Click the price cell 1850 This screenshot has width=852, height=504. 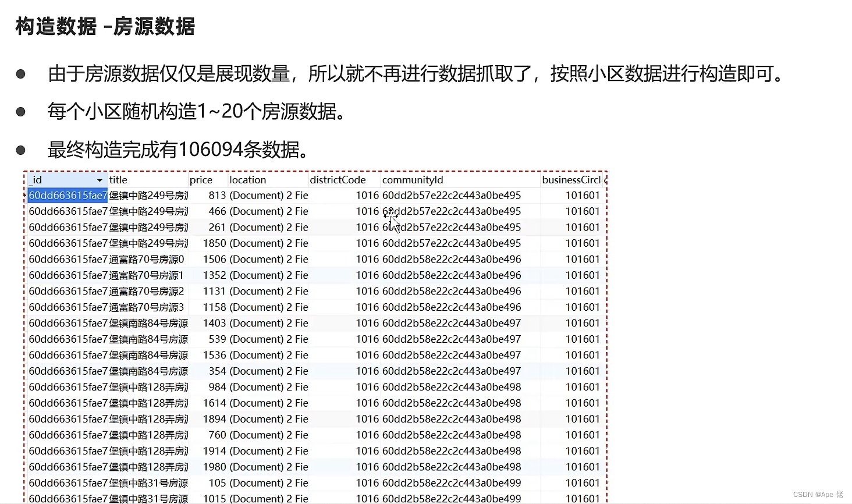(208, 243)
